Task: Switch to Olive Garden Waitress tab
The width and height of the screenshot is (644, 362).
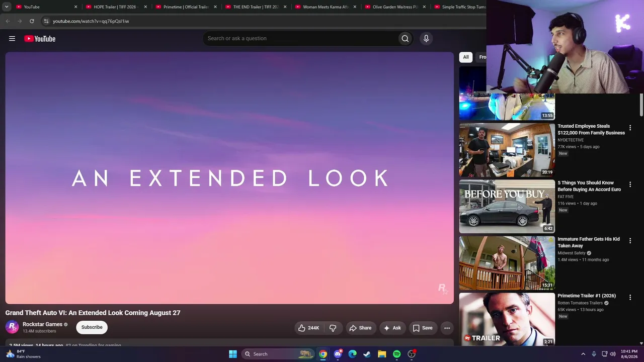Action: (x=394, y=7)
